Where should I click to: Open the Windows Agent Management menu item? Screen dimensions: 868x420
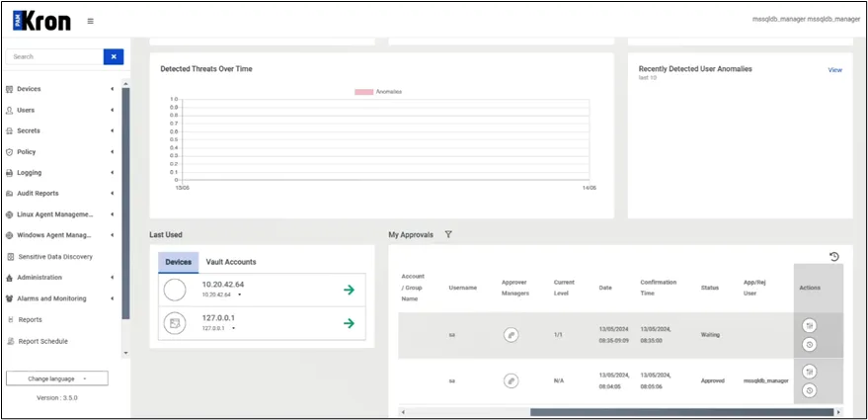tap(54, 235)
